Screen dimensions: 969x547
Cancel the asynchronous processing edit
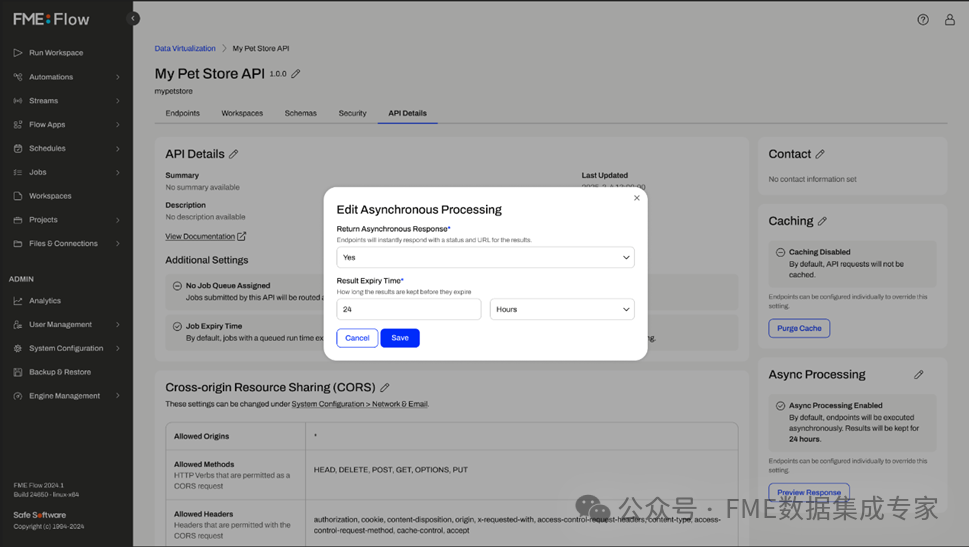[x=357, y=338]
